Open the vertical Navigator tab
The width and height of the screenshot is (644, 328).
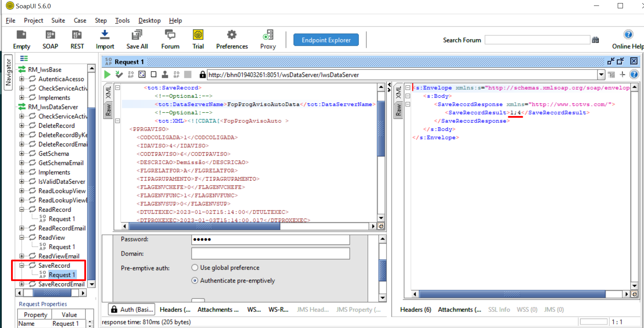[8, 72]
